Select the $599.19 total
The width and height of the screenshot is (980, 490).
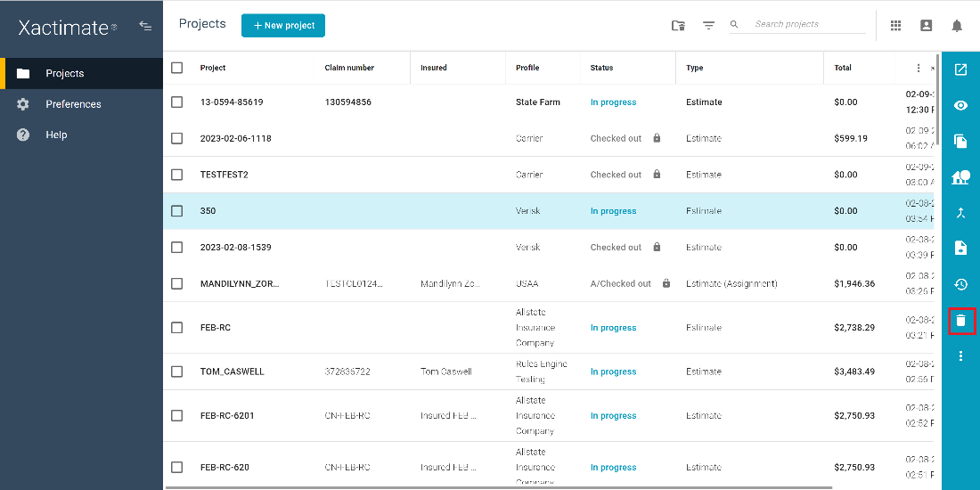851,138
